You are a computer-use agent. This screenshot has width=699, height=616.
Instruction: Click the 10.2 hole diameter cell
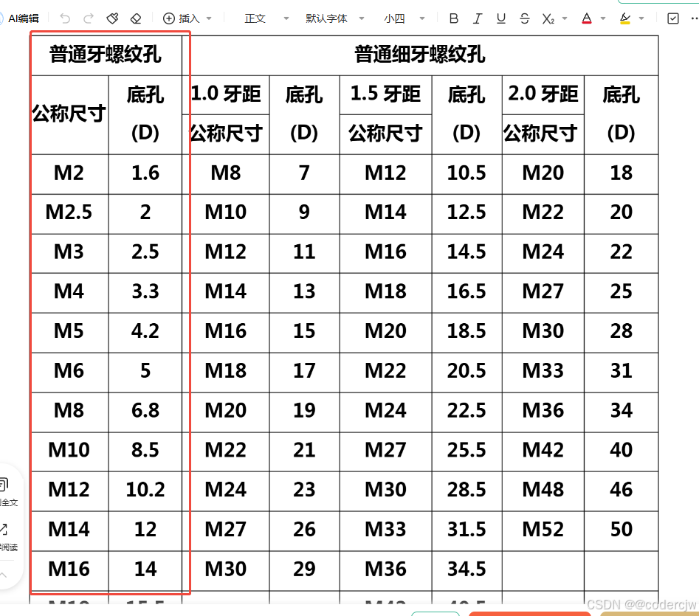[x=145, y=490]
